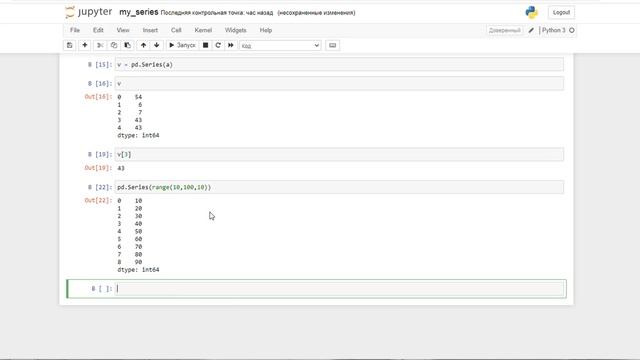The height and width of the screenshot is (360, 640).
Task: Restart kernel and rerun all icon
Action: (231, 45)
